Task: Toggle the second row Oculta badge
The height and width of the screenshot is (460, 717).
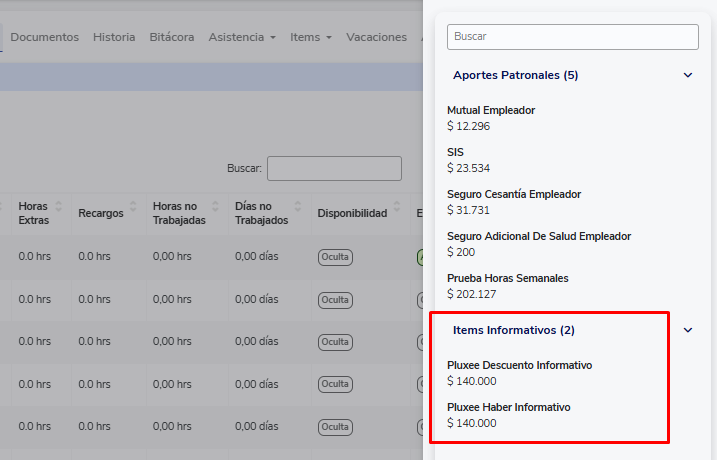Action: 335,300
